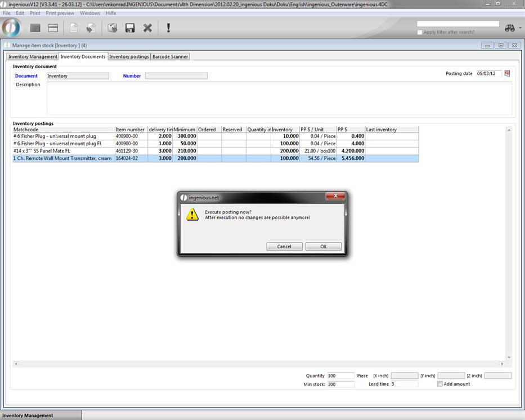Click the search text field at top right

click(x=457, y=24)
